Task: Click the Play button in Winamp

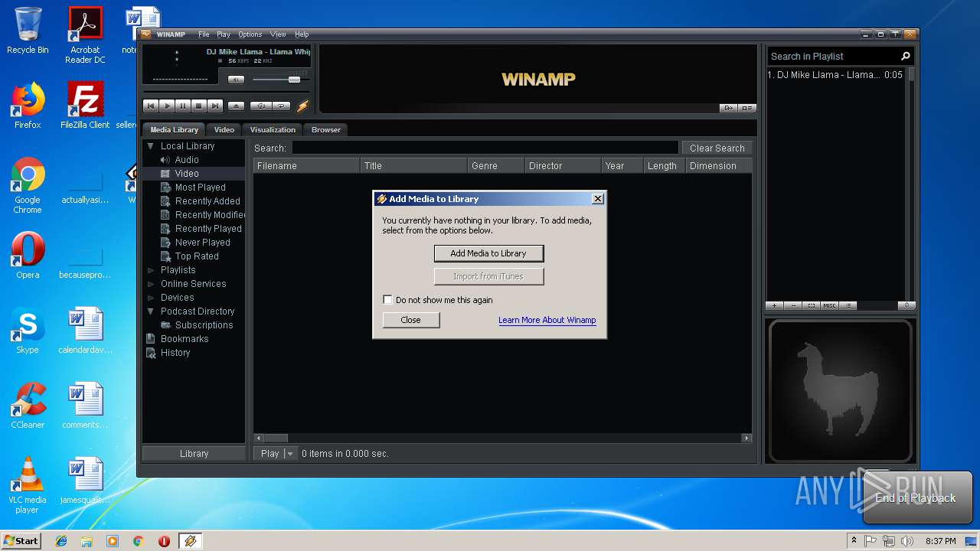Action: (x=167, y=106)
